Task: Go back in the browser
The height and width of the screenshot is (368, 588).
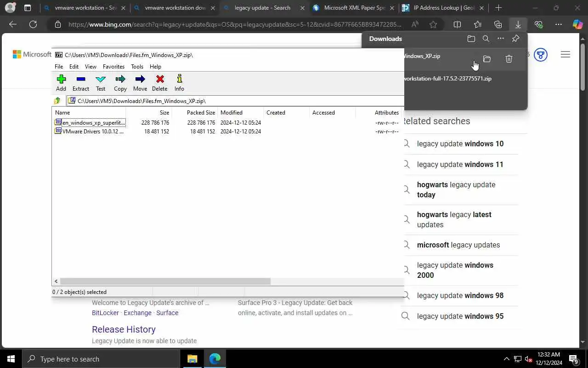Action: tap(13, 24)
